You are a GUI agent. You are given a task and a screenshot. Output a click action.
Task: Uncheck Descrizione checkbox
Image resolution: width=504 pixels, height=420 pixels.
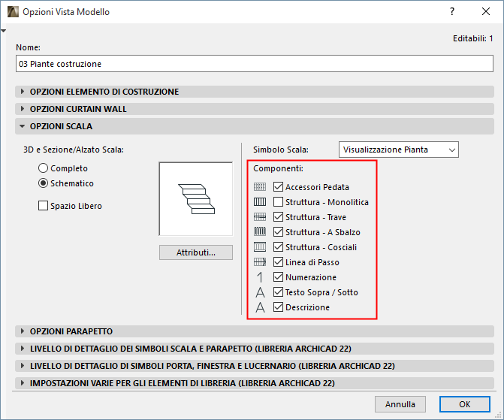[278, 307]
